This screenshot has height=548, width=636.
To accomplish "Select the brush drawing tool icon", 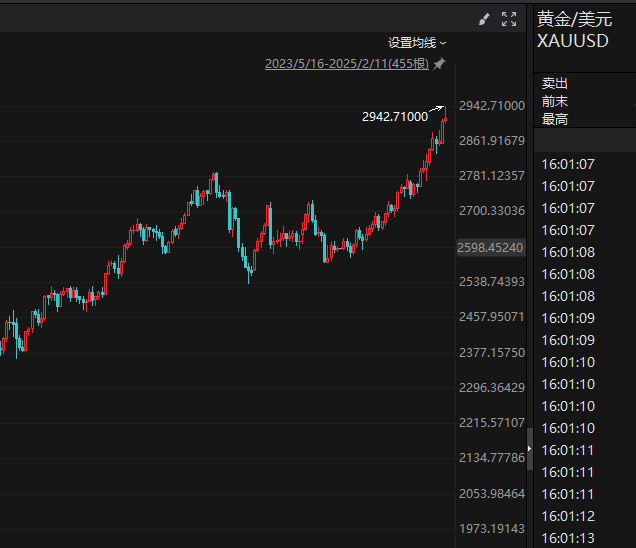I will (x=484, y=19).
